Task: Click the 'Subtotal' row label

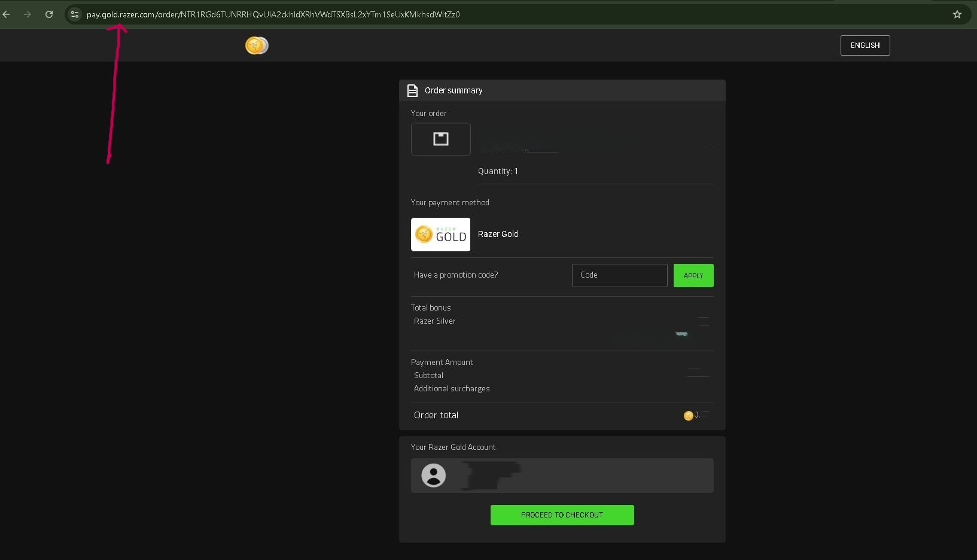Action: (429, 375)
